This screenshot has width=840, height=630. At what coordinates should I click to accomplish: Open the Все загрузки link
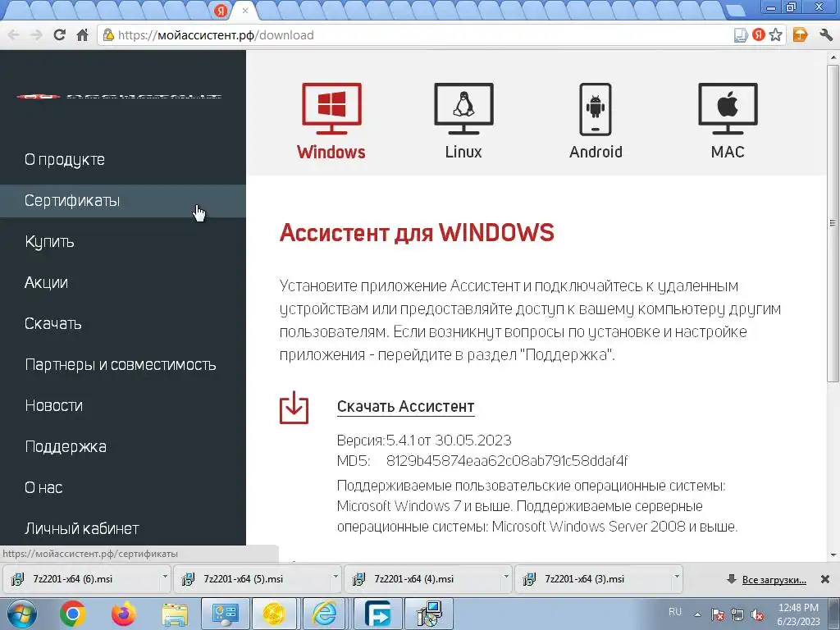click(x=774, y=580)
